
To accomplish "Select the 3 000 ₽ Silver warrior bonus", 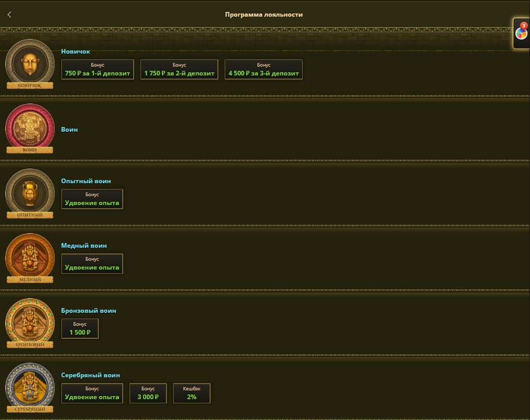I will 148,393.
